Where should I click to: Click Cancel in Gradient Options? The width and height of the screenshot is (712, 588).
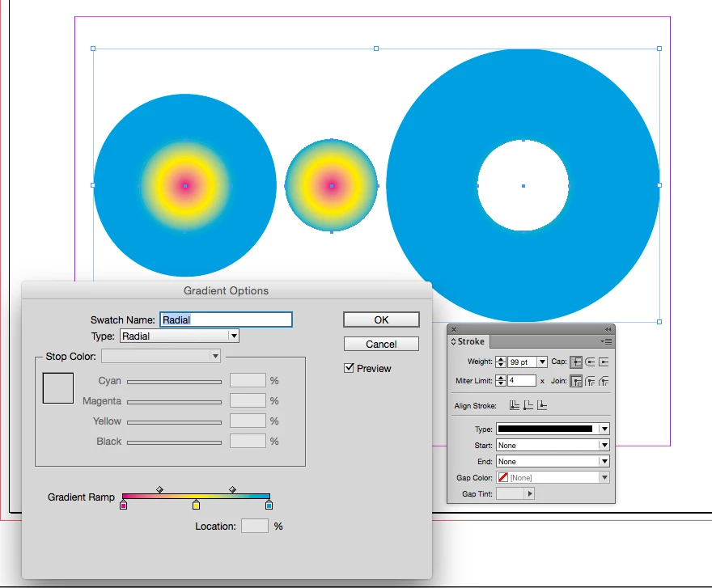(x=381, y=345)
